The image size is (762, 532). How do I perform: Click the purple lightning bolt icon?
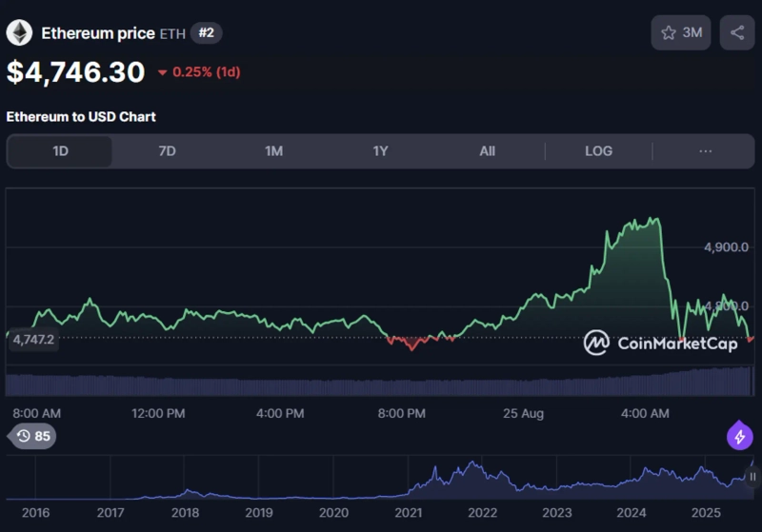[740, 436]
